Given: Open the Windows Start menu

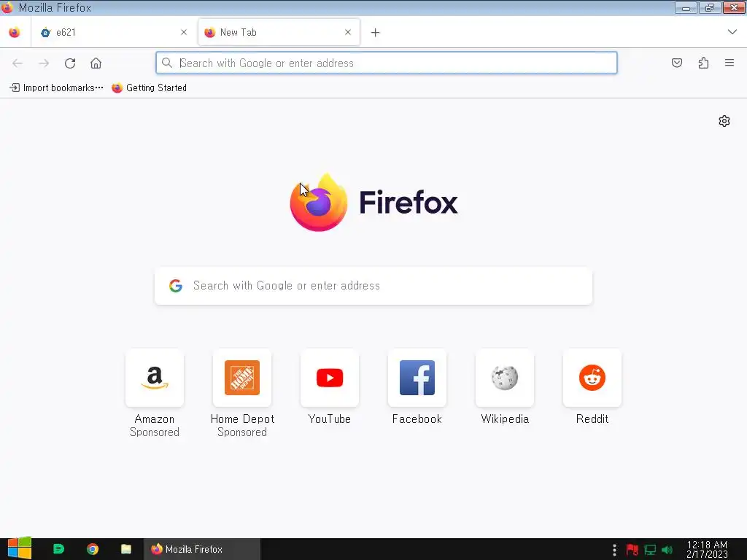Looking at the screenshot, I should pyautogui.click(x=20, y=548).
